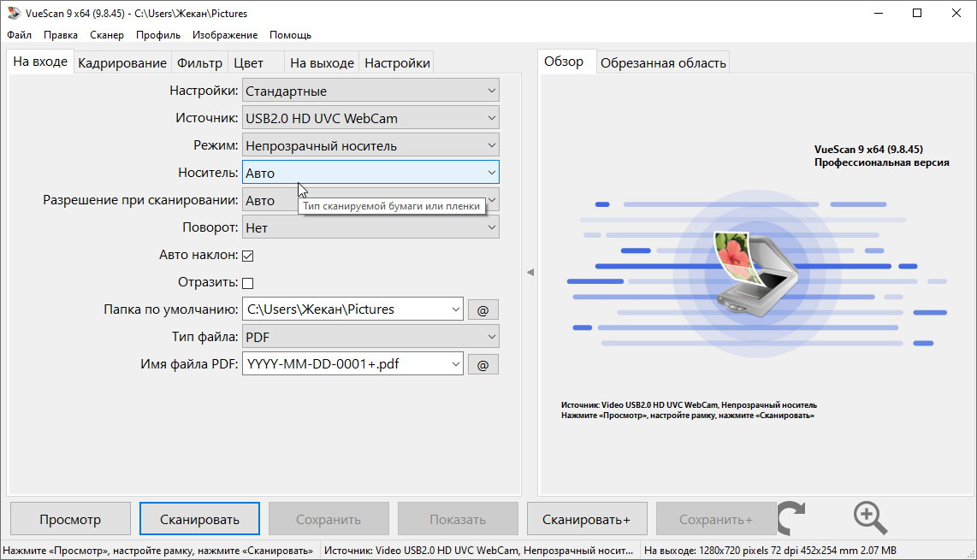This screenshot has width=977, height=560.
Task: Click the VueScan app icon in title bar
Action: click(14, 13)
